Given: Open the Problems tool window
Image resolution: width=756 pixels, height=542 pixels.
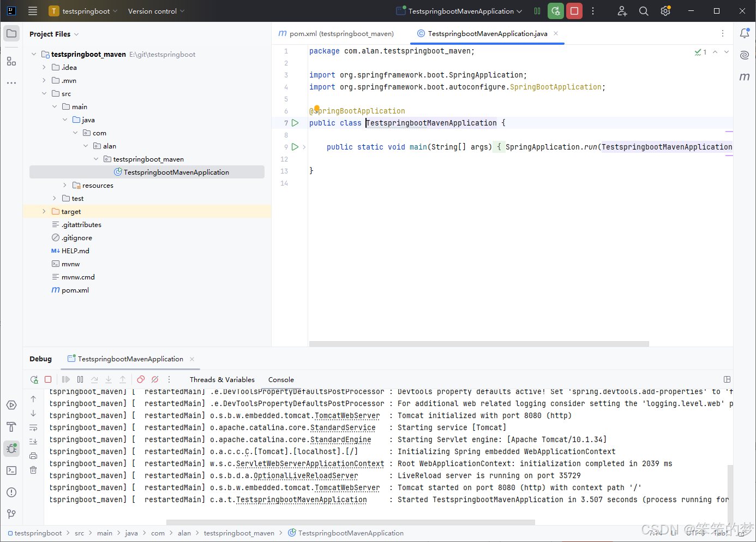Looking at the screenshot, I should point(11,492).
